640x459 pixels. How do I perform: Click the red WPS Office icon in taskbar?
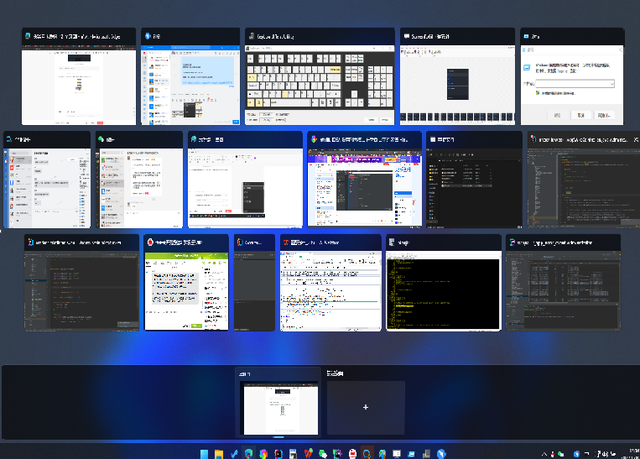coord(308,454)
